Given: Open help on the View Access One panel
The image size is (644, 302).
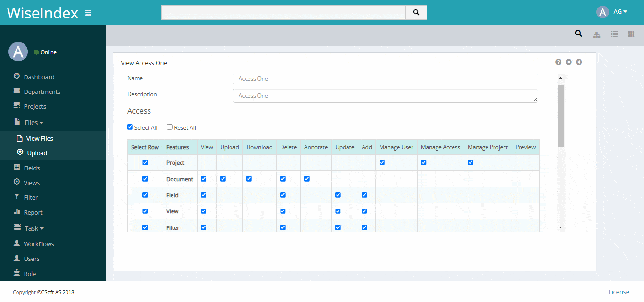Looking at the screenshot, I should tap(558, 62).
